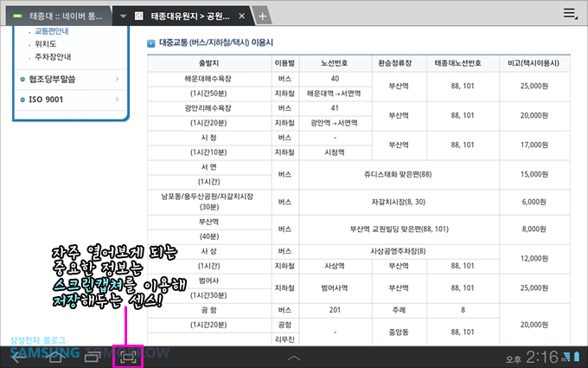Select the 8,000원 taxi fare cell

pyautogui.click(x=534, y=229)
